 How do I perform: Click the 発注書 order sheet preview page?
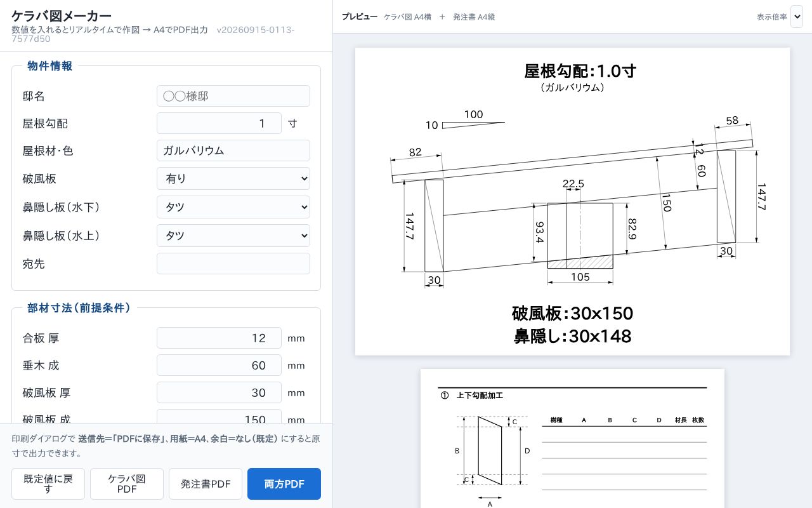pyautogui.click(x=572, y=438)
